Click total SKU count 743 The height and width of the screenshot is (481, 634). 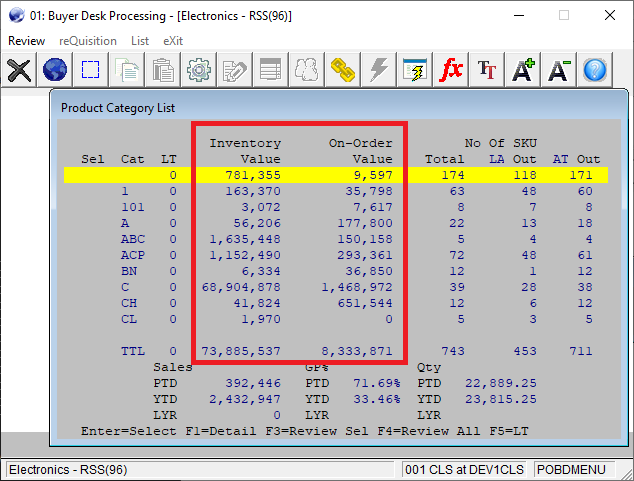click(452, 351)
